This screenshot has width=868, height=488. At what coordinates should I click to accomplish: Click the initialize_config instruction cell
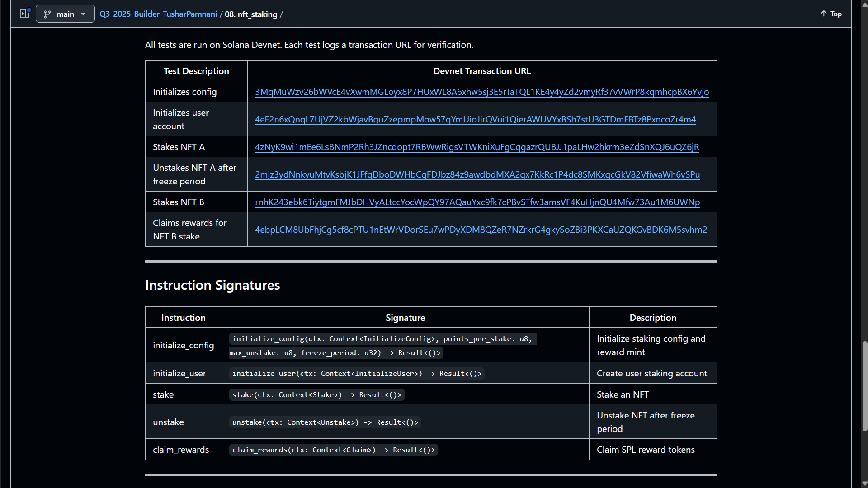pos(184,345)
